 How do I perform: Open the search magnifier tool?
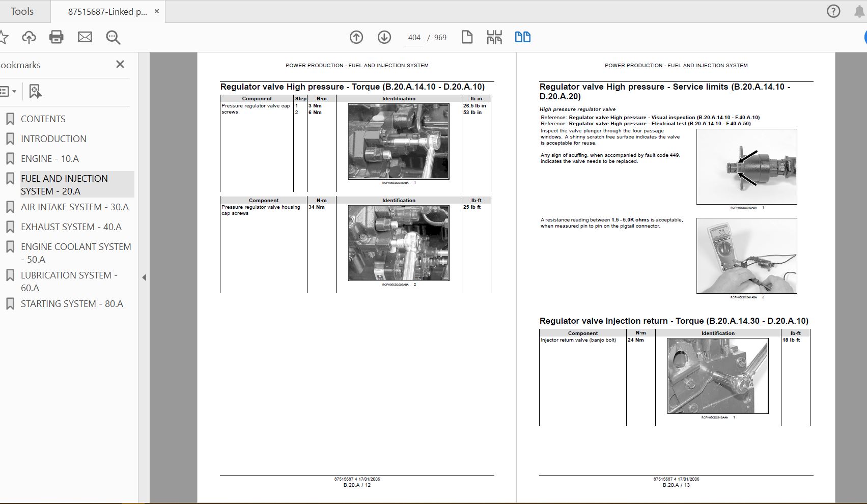[x=113, y=37]
